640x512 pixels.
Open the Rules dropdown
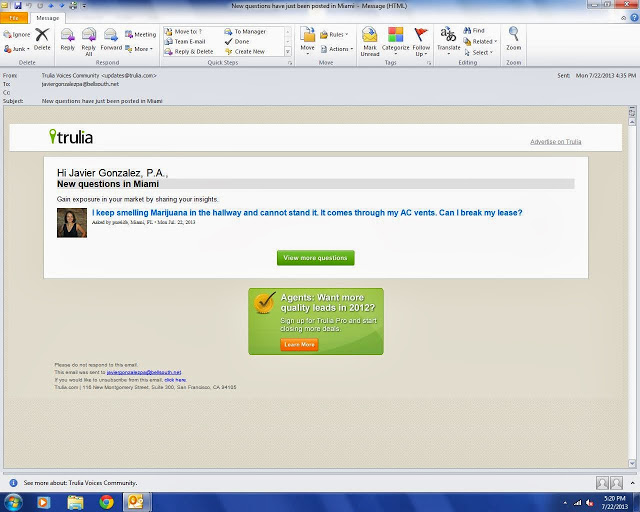[x=334, y=35]
